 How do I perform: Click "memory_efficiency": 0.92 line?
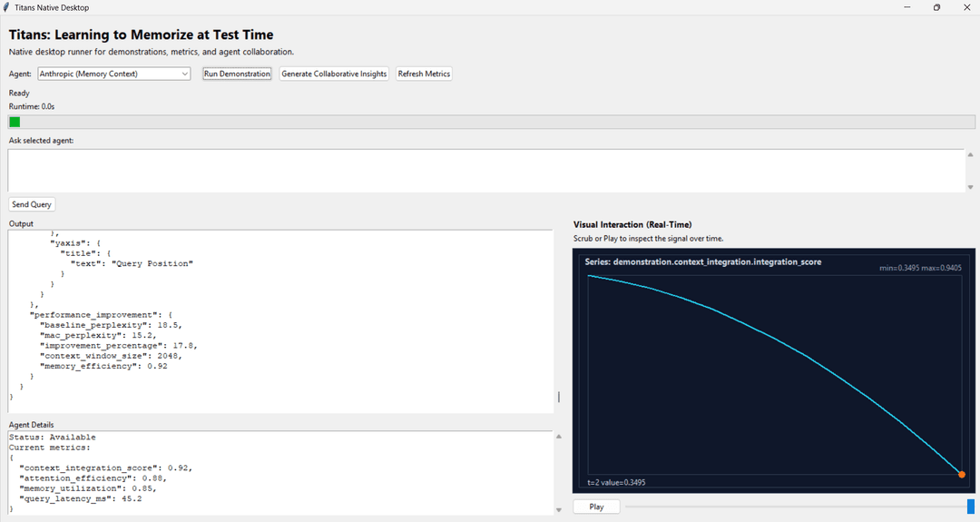[103, 366]
